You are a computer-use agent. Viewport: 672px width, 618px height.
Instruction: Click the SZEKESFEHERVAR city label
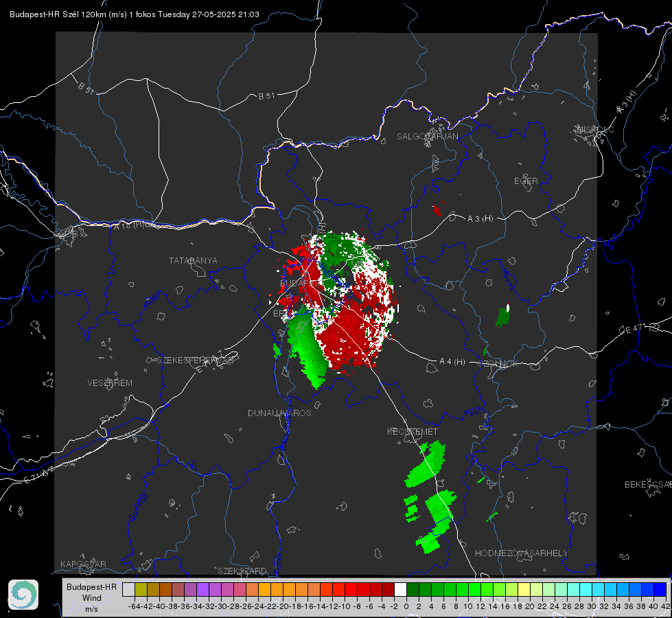click(x=196, y=360)
